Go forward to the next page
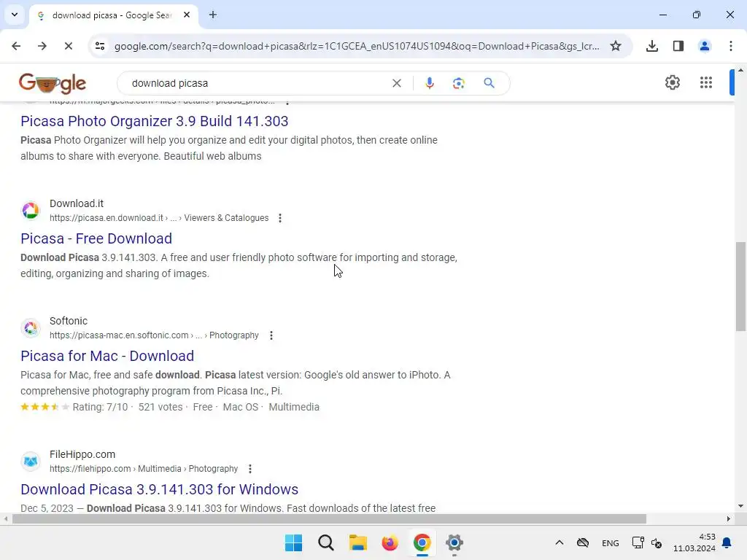 point(42,46)
